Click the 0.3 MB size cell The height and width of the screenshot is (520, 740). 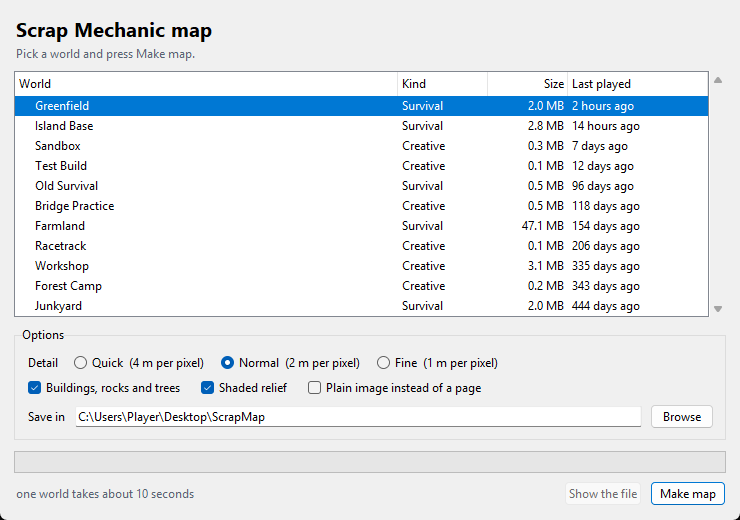(546, 146)
